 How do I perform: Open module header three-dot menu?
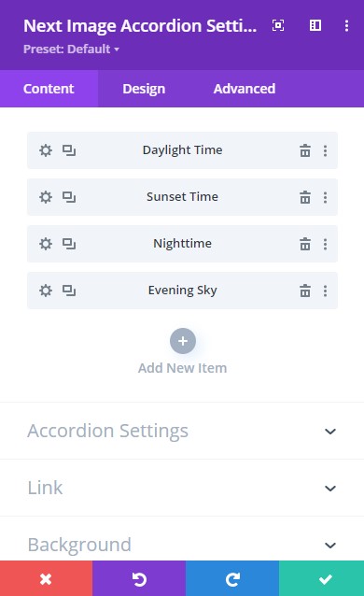coord(346,25)
